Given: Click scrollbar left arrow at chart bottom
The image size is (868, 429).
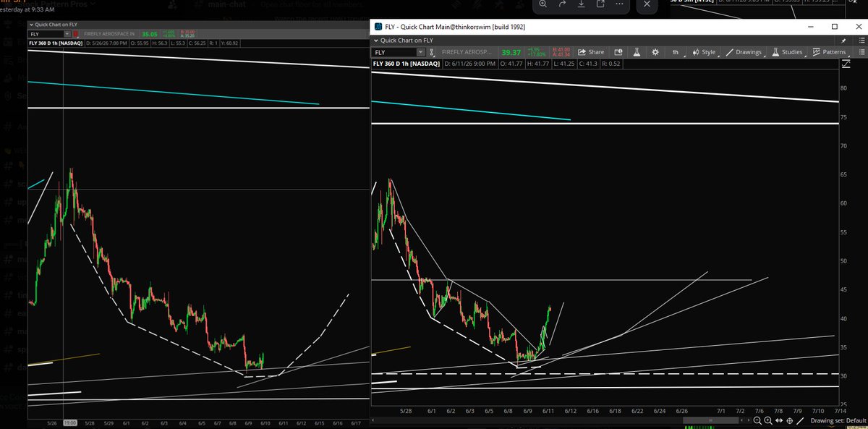Looking at the screenshot, I should point(742,420).
